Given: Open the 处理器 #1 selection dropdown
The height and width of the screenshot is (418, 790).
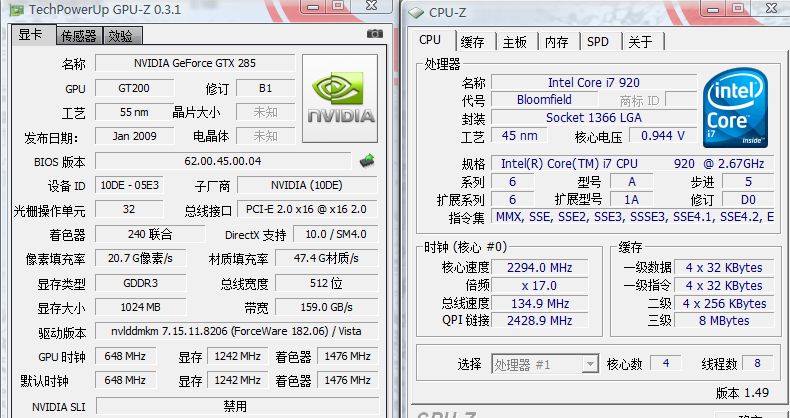Looking at the screenshot, I should [x=545, y=363].
